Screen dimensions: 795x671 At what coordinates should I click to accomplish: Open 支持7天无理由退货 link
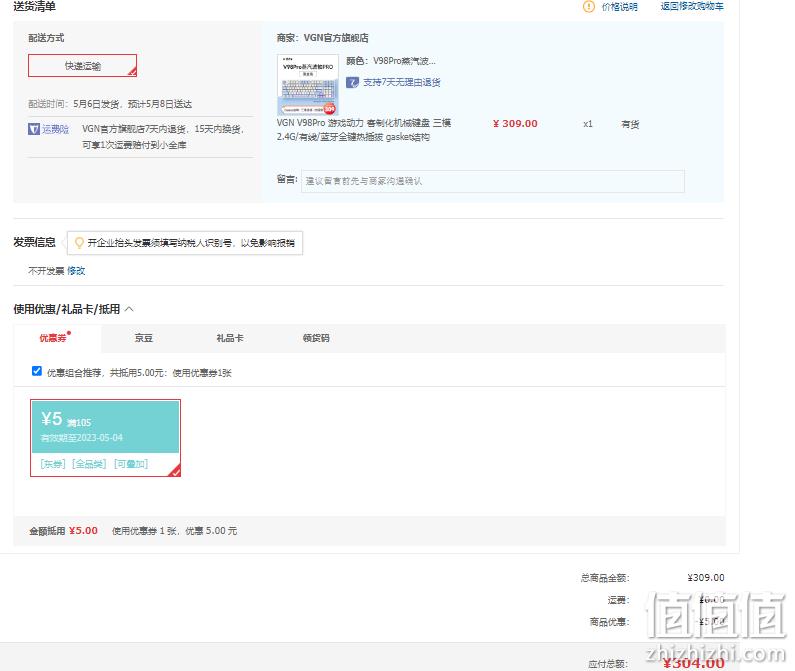[x=402, y=82]
